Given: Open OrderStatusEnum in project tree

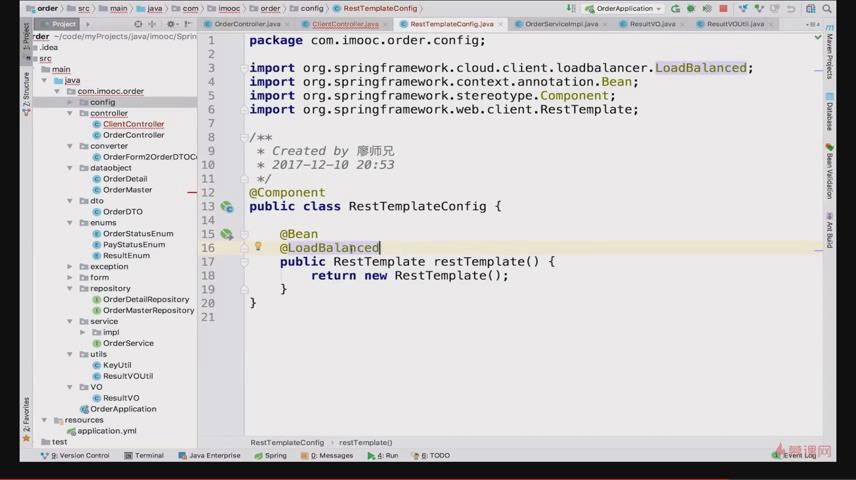Looking at the screenshot, I should 138,234.
